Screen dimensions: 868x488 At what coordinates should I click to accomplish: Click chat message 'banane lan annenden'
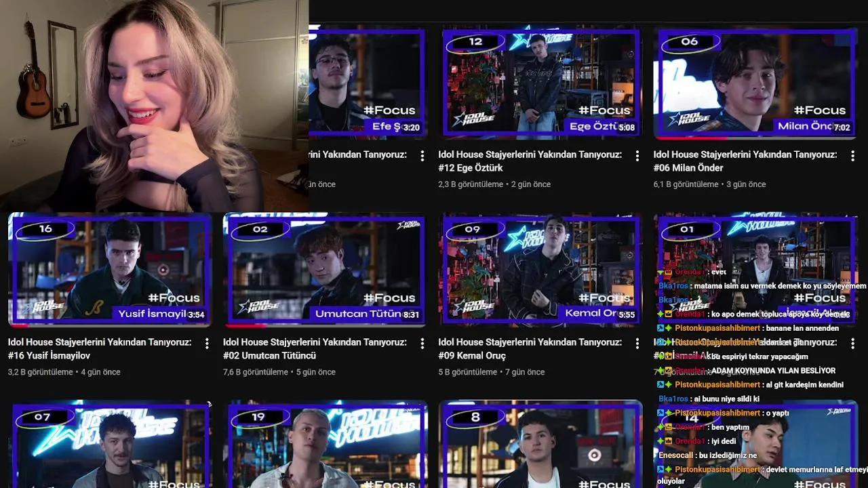pyautogui.click(x=802, y=328)
